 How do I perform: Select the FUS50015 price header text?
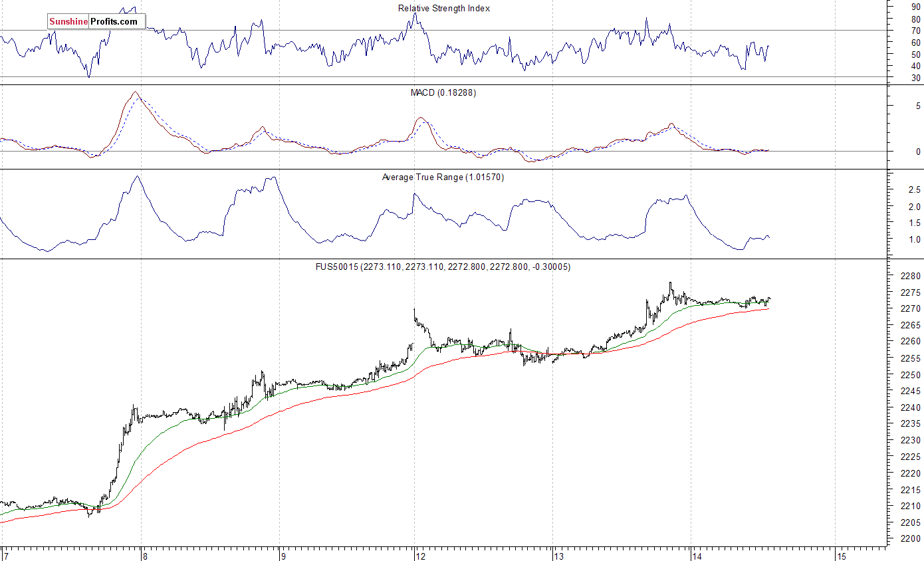(x=443, y=267)
